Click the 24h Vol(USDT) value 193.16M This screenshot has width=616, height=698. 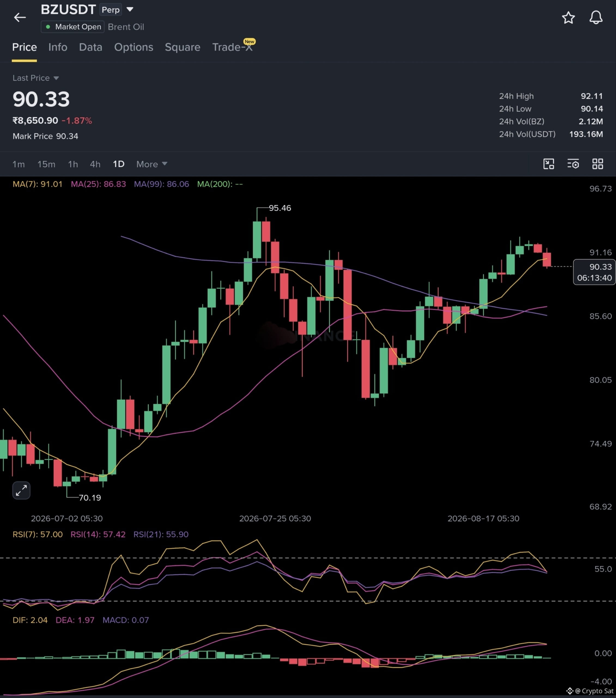point(586,134)
